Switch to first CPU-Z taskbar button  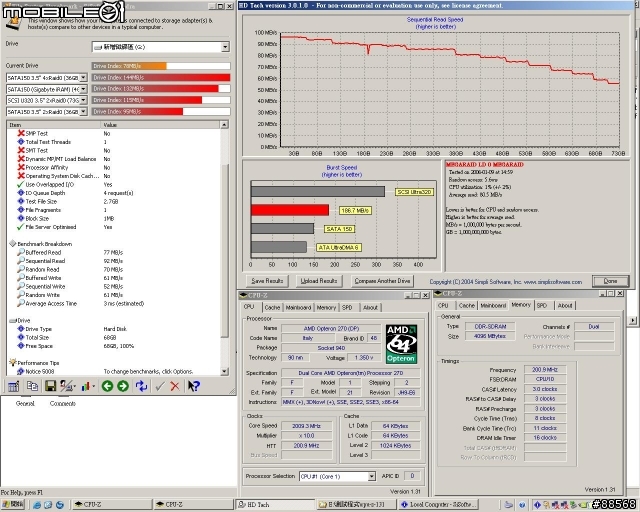click(112, 505)
